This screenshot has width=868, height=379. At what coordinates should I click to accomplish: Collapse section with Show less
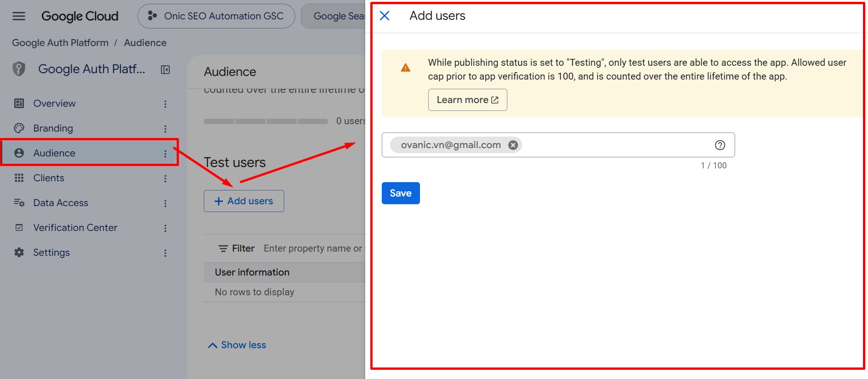point(237,345)
